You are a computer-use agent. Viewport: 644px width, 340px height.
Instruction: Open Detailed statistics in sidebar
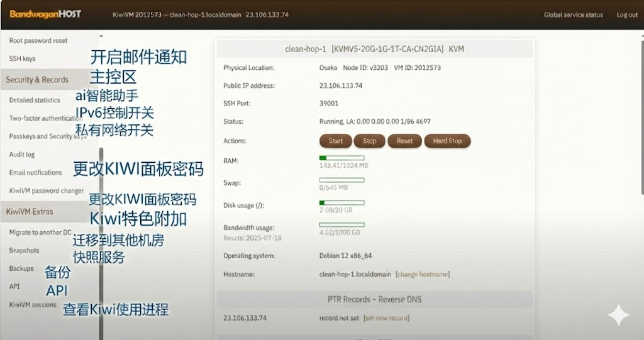35,100
